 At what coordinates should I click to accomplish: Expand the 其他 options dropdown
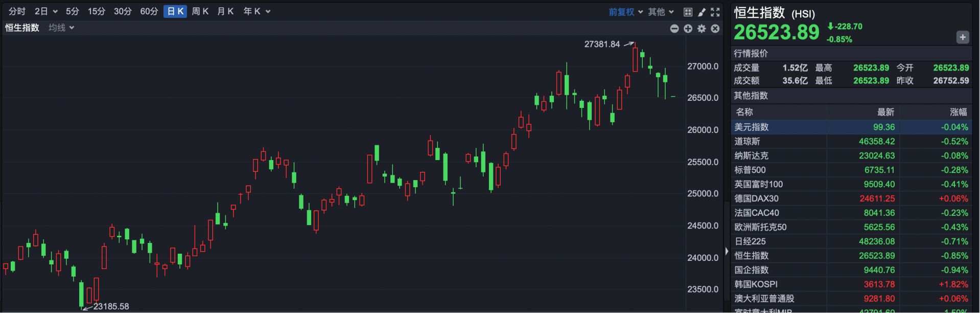pos(661,12)
